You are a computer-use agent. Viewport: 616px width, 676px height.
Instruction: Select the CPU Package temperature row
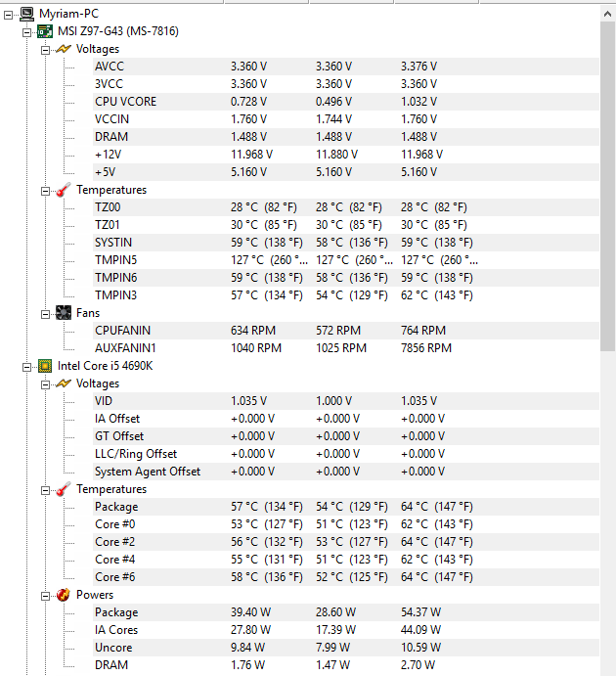coord(346,507)
